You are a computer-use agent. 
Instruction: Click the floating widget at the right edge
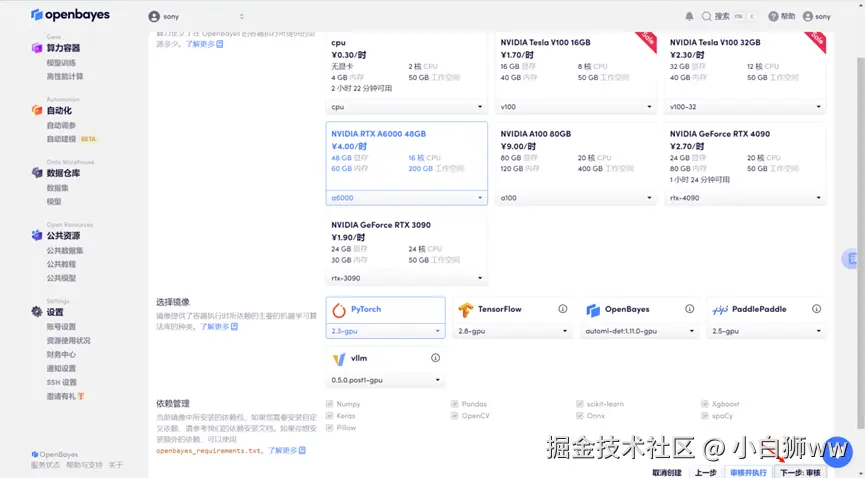(850, 258)
